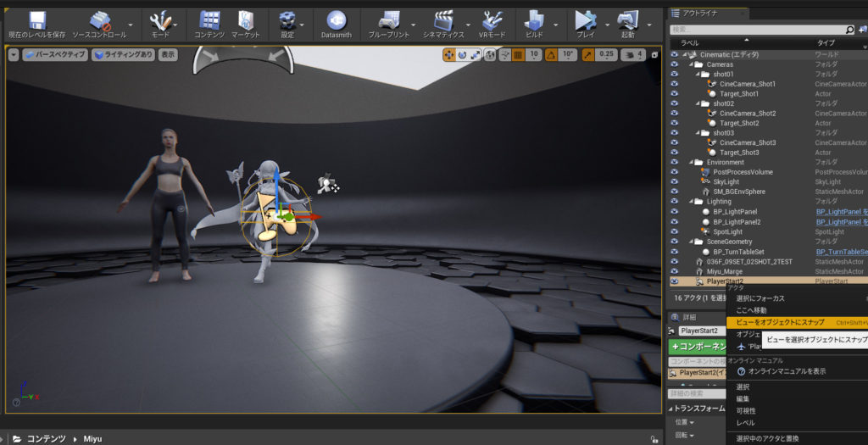Toggle visibility eye for CineCamera_Shot1
The image size is (868, 445).
675,84
